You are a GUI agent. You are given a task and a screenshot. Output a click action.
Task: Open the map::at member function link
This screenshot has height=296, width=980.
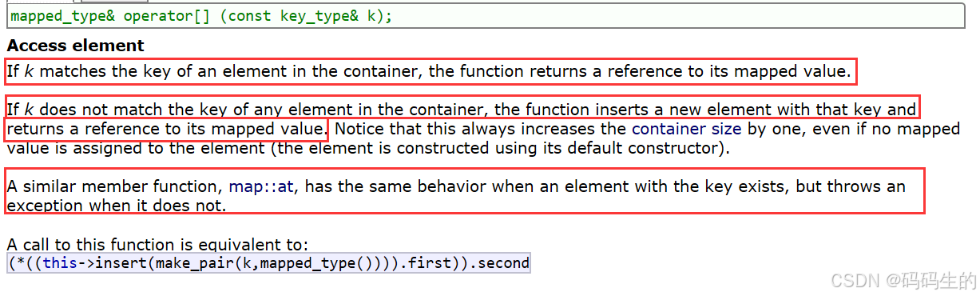coord(263,187)
